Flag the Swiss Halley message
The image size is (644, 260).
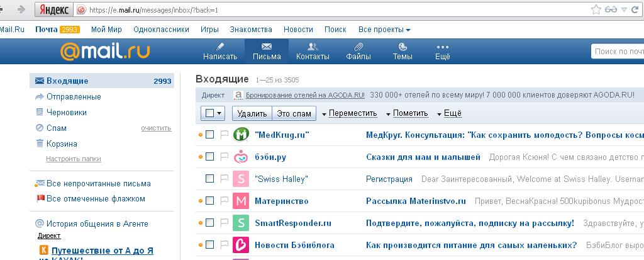click(x=225, y=179)
